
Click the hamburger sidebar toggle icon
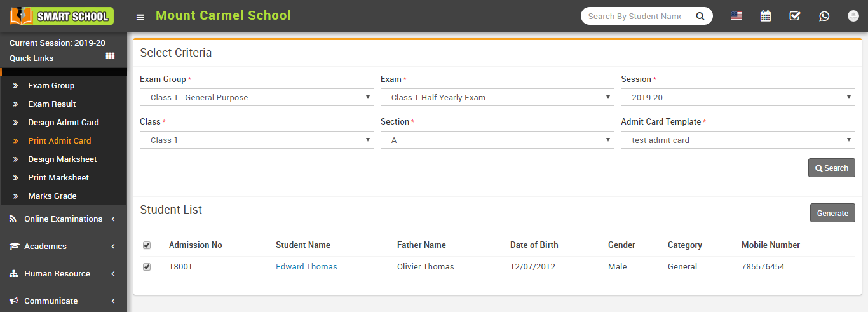pyautogui.click(x=140, y=17)
